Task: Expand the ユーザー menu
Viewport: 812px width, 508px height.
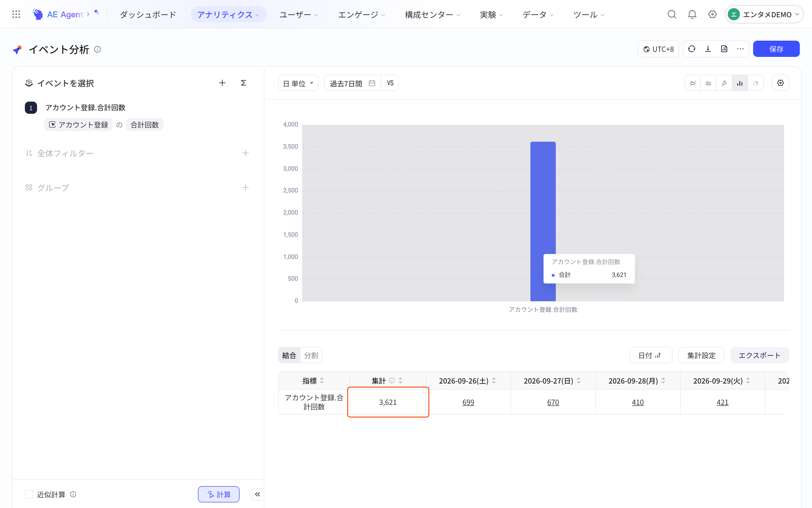Action: point(299,14)
